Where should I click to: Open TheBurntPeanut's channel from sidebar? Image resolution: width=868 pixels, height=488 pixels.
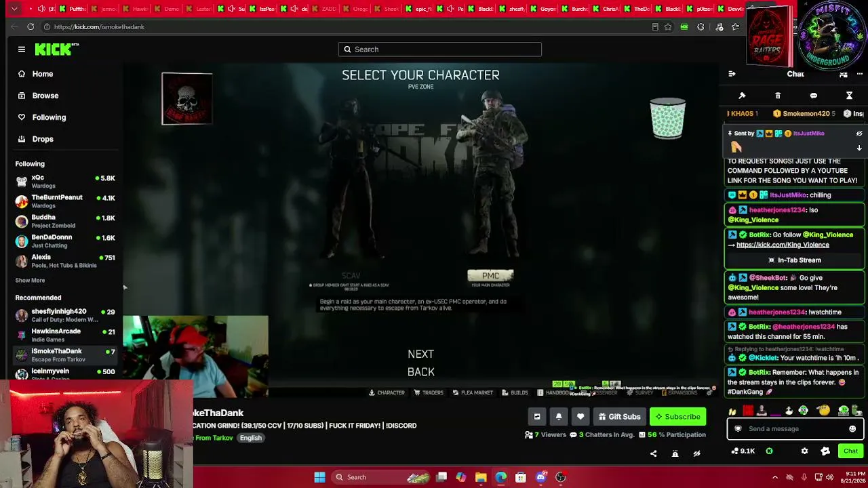point(65,201)
